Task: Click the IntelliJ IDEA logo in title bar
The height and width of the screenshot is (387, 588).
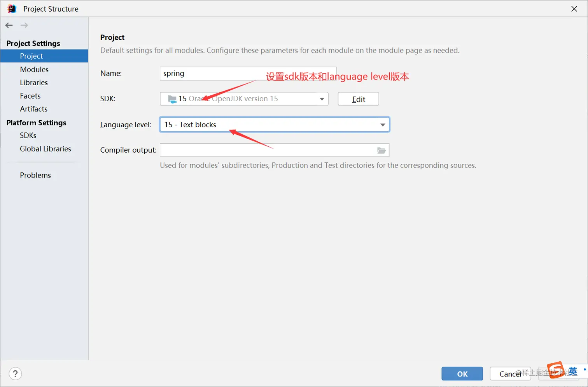Action: 12,9
